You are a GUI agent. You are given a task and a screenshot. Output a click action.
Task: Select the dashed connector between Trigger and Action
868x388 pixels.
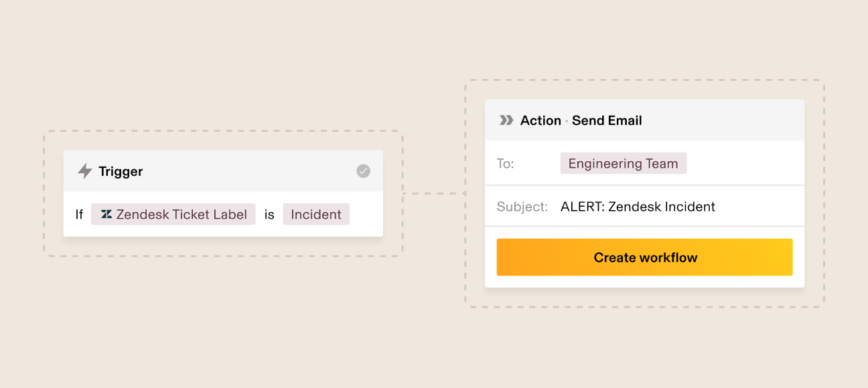click(x=433, y=194)
